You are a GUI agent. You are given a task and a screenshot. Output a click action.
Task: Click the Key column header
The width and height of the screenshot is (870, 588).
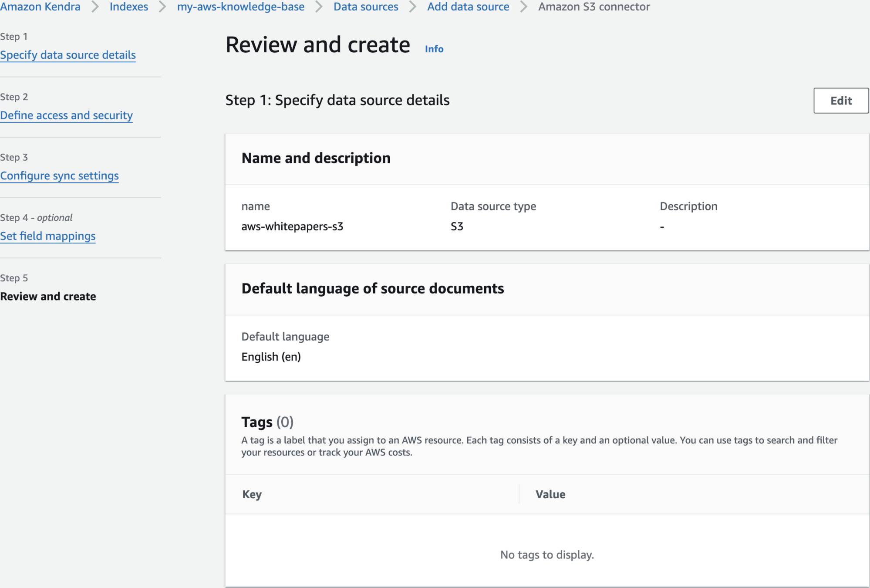click(x=252, y=494)
